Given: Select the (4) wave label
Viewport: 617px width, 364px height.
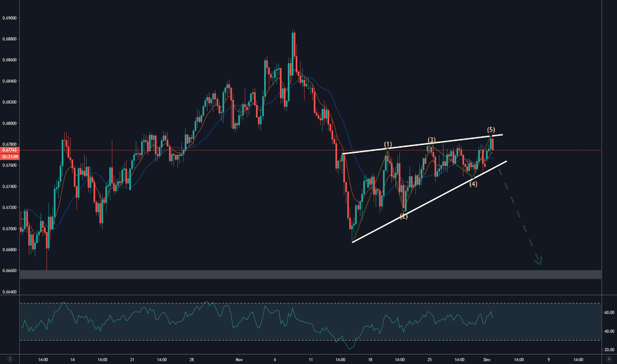Looking at the screenshot, I should pos(474,184).
